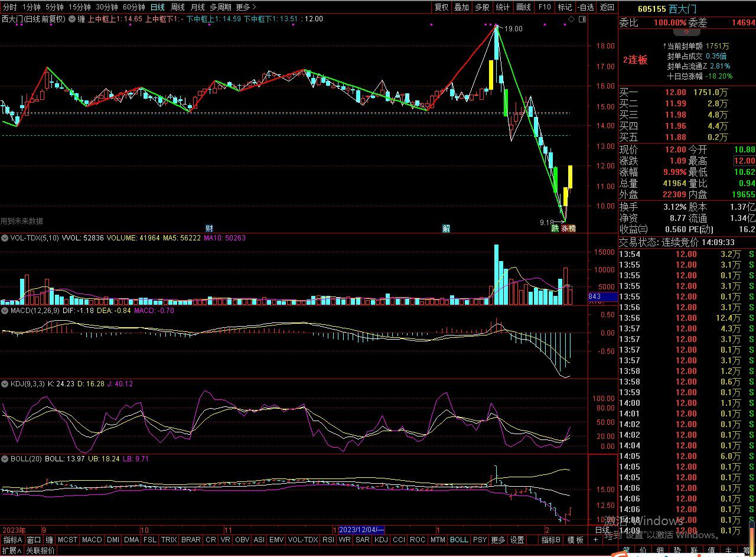Viewport: 756px width, 557px height.
Task: Select the 周线 weekly period
Action: 178,7
